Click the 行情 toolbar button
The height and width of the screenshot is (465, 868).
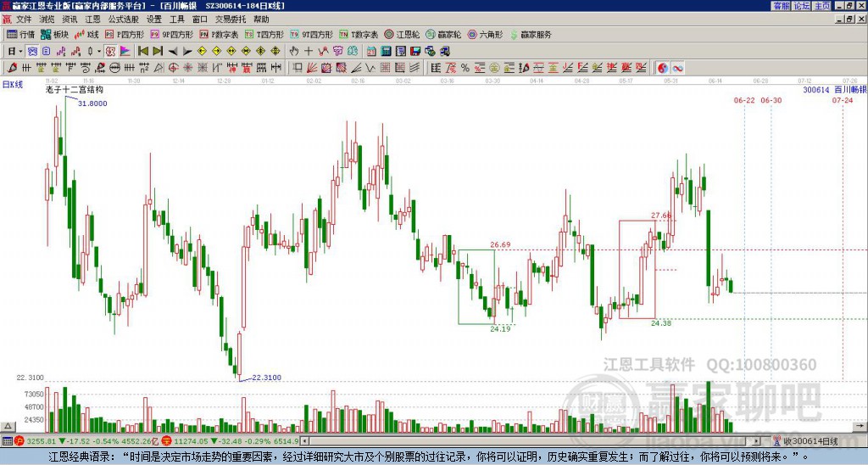point(21,34)
